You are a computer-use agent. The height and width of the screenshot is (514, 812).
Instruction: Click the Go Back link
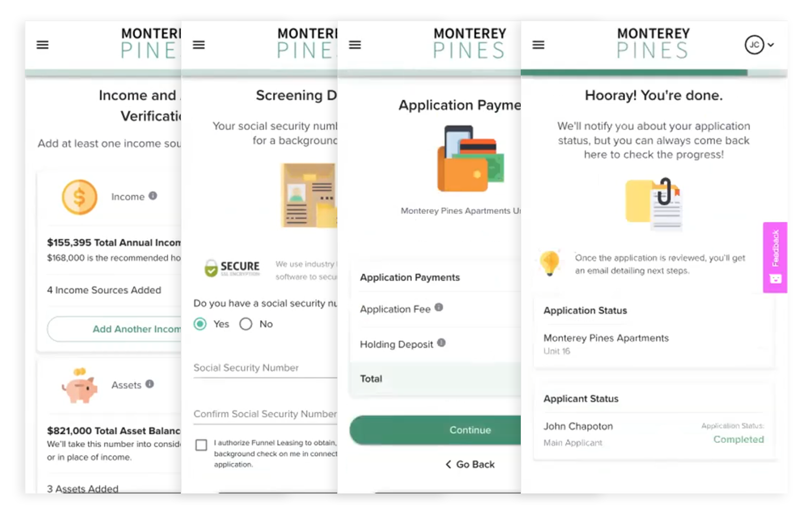[x=469, y=464]
